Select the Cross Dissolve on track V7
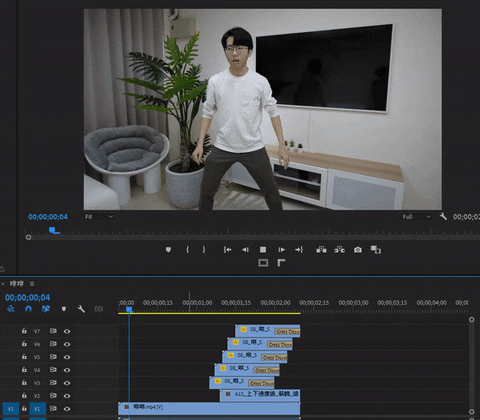Screen dimensions: 480x420 [287, 332]
